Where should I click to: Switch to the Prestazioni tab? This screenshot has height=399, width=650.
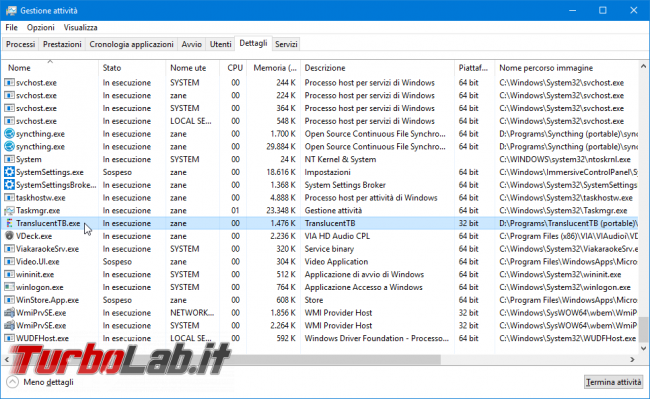[x=62, y=44]
